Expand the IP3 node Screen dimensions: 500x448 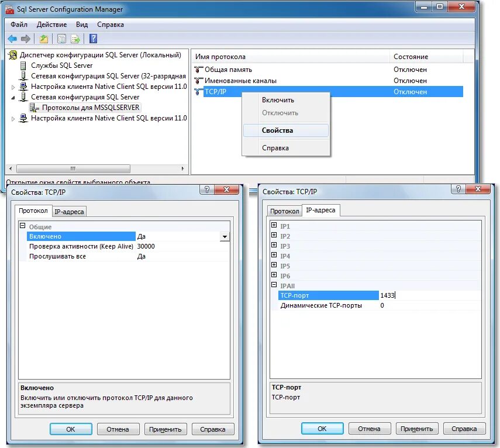point(274,245)
